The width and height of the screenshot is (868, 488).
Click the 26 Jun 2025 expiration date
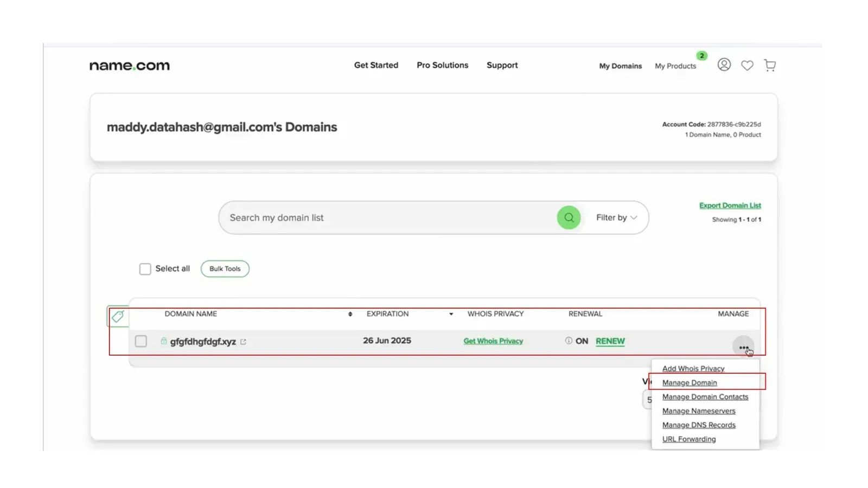[387, 341]
